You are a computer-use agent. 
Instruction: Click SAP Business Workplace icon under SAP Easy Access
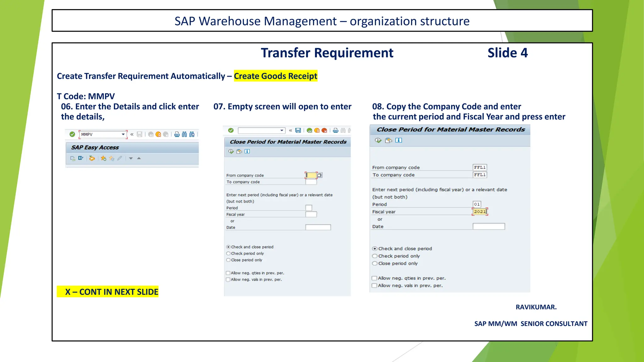[x=92, y=158]
